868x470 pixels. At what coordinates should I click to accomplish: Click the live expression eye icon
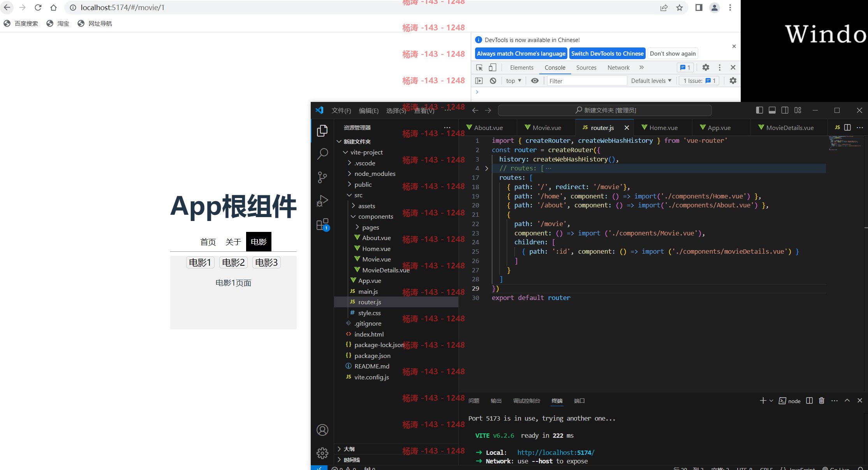point(535,81)
